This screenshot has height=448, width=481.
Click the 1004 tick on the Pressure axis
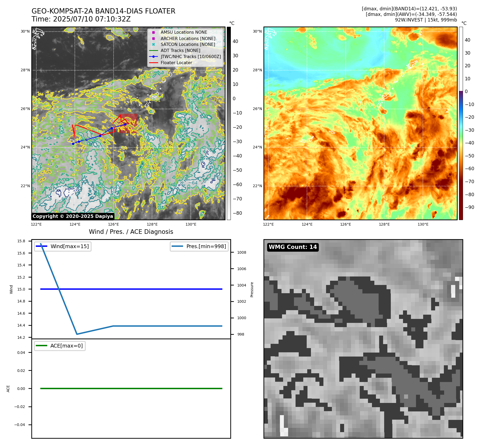coord(242,285)
